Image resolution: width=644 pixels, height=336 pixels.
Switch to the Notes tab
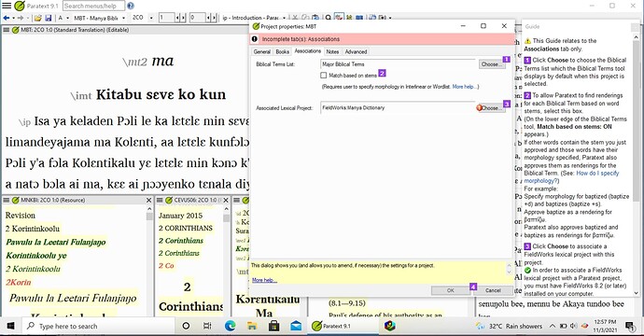click(x=332, y=51)
